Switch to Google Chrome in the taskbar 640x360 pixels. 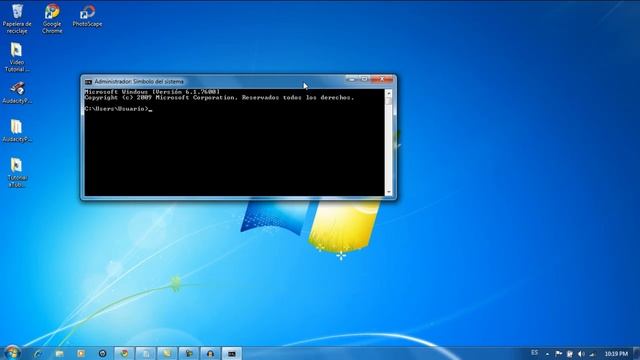[124, 353]
